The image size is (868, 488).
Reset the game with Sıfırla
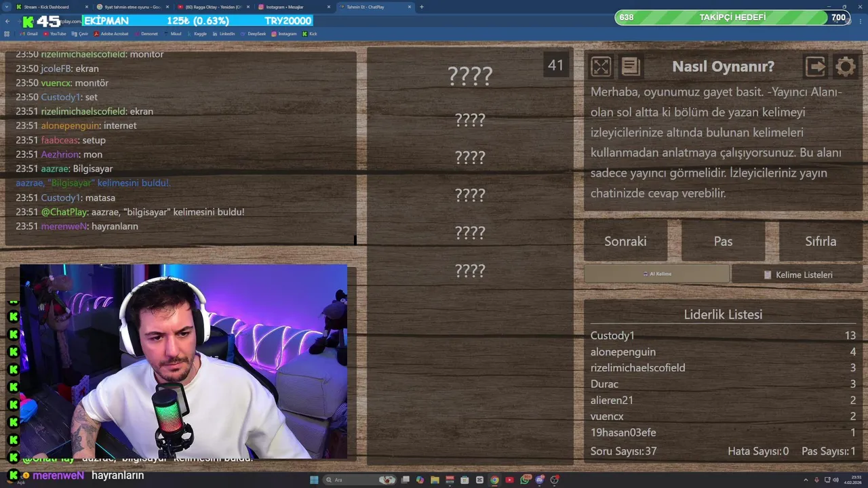tap(821, 241)
